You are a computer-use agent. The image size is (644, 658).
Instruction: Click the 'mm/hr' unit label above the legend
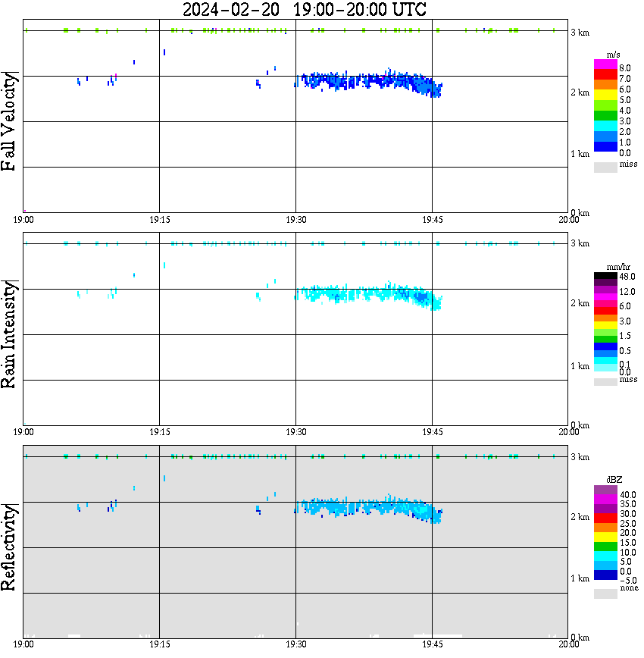[x=618, y=267]
